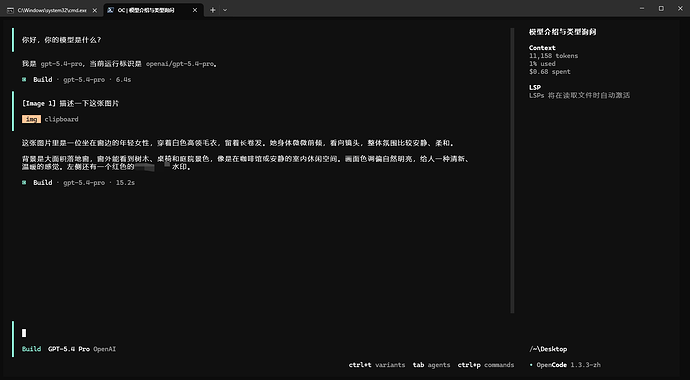The image size is (690, 380).
Task: Click the GPT-5.4 Pro model label
Action: point(69,349)
